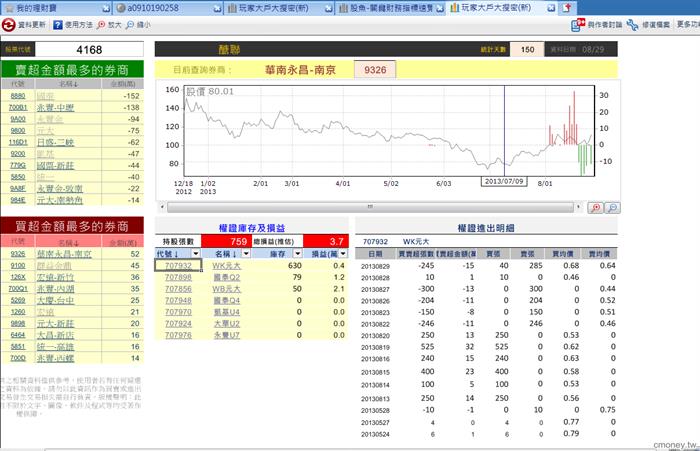The image size is (700, 451).
Task: Click the 統計天數 field showing 150
Action: point(527,50)
